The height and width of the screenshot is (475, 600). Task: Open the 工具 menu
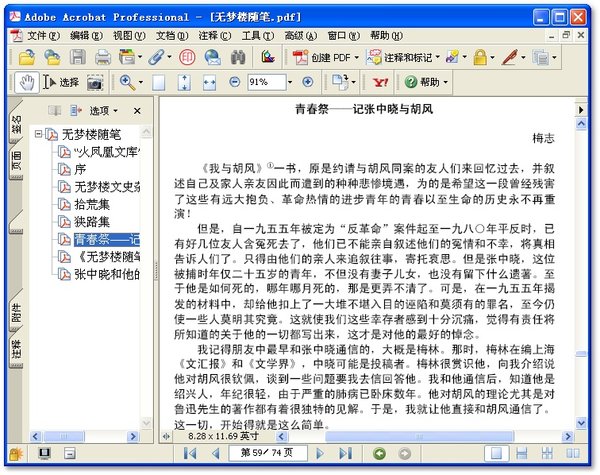click(258, 36)
